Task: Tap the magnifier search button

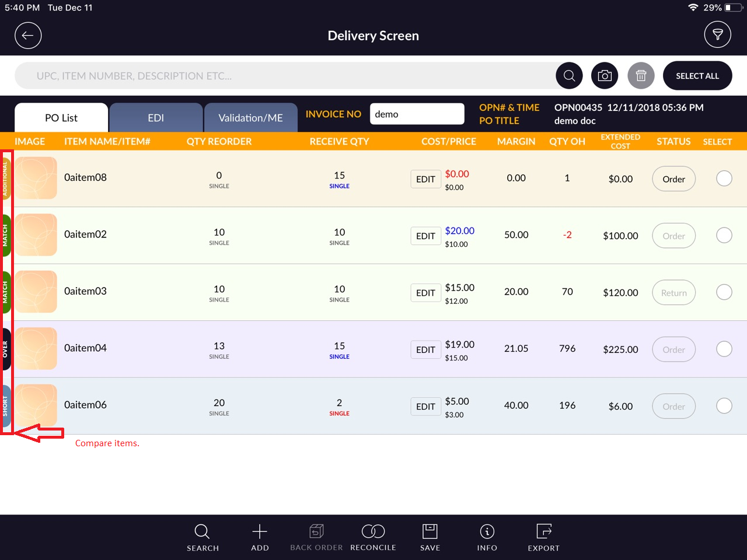Action: [569, 76]
